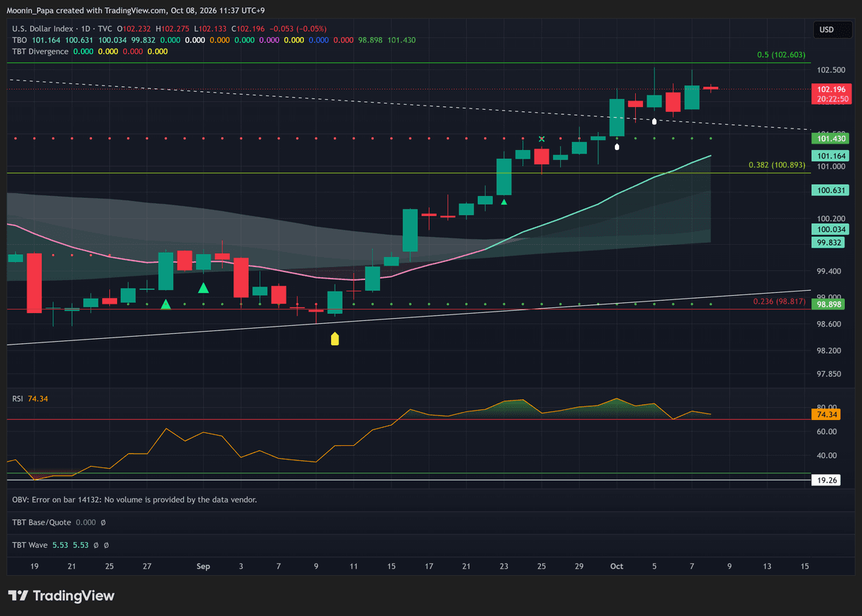
Task: Click the 0.5 (102.603) Fibonacci level label
Action: pos(782,55)
